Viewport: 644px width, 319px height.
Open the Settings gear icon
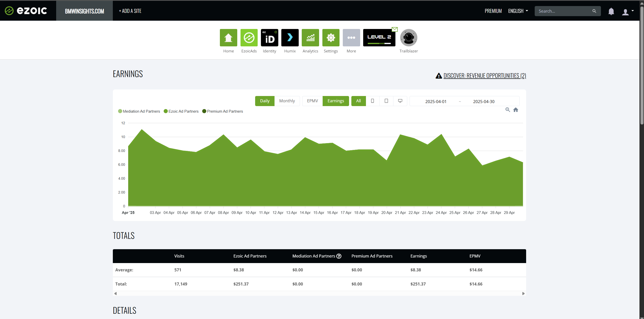331,38
